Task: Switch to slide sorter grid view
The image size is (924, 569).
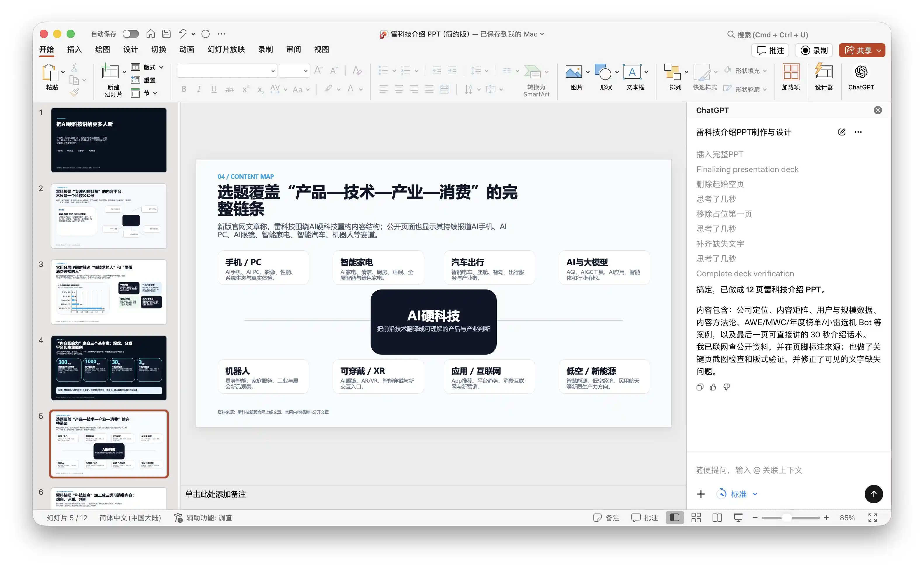Action: click(x=696, y=518)
